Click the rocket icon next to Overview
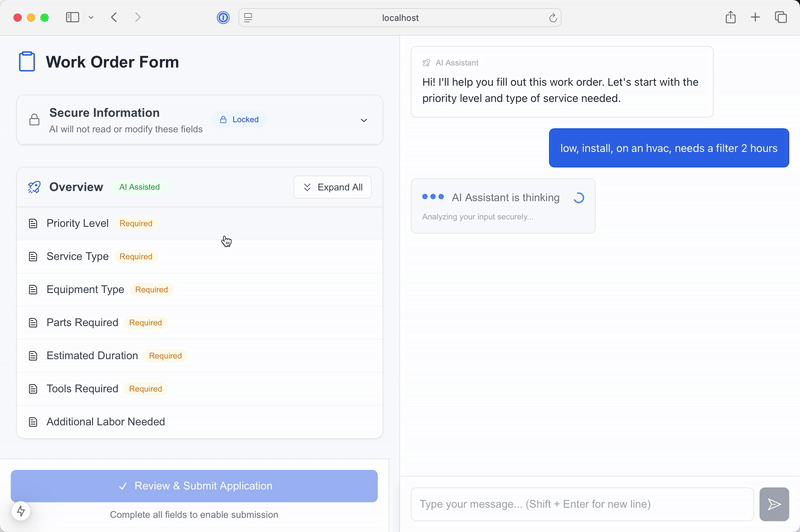Image resolution: width=800 pixels, height=532 pixels. click(x=34, y=187)
